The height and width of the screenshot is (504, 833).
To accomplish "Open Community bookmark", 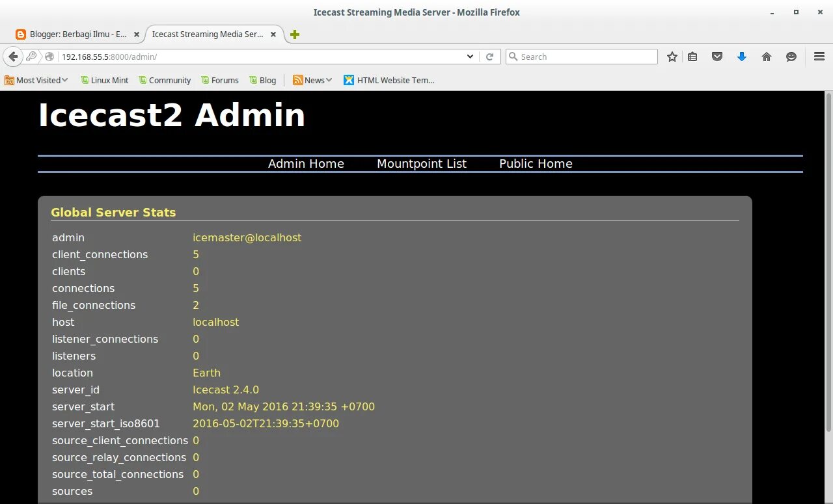I will tap(164, 80).
